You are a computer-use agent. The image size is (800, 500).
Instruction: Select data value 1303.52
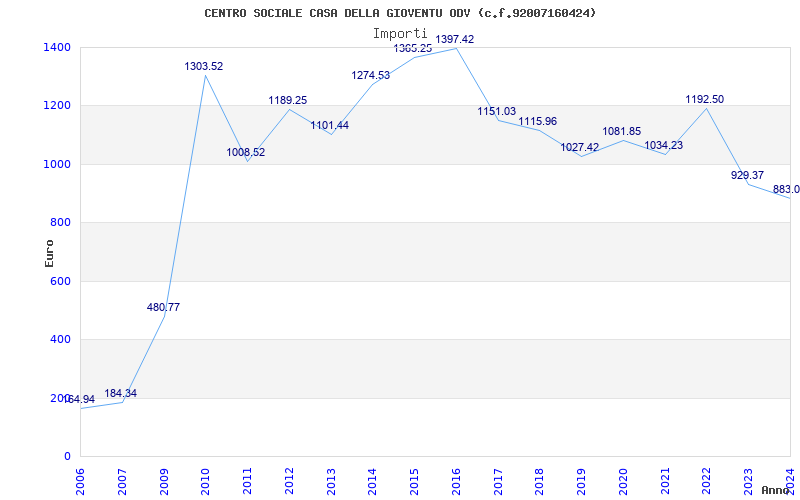204,66
